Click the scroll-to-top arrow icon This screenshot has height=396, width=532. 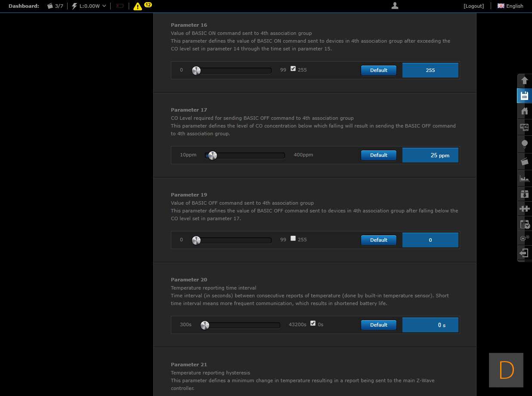(x=524, y=80)
